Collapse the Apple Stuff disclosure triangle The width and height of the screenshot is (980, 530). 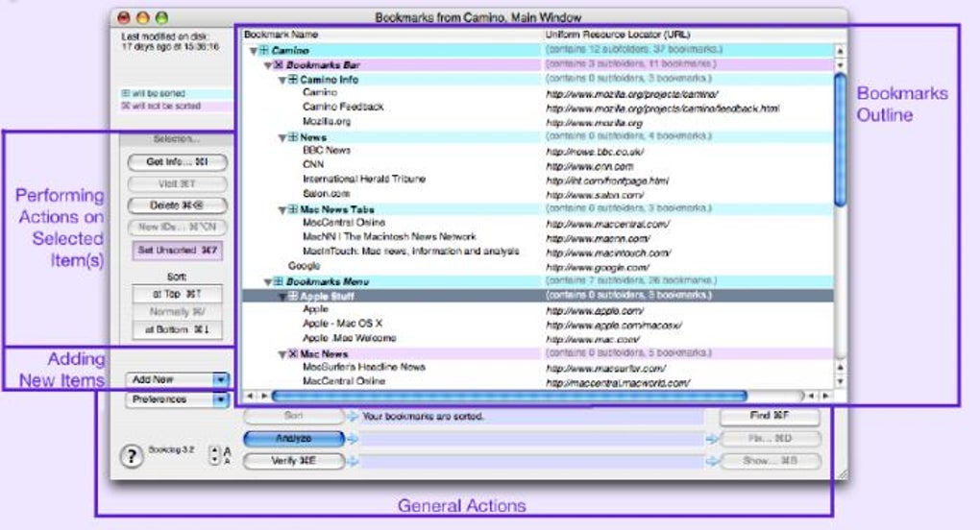[x=282, y=297]
